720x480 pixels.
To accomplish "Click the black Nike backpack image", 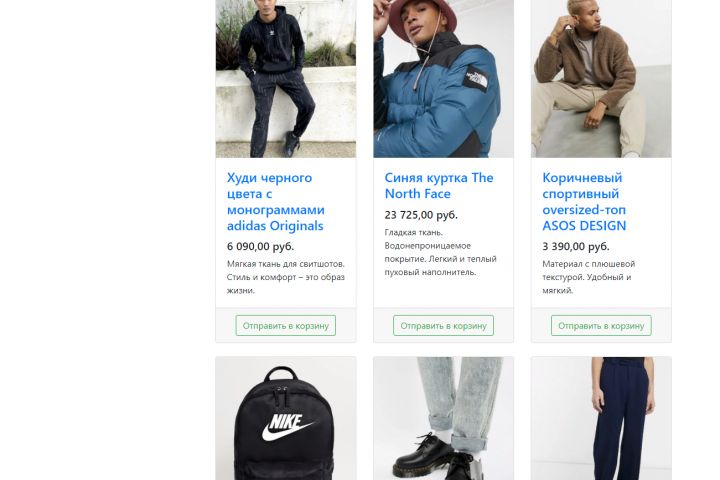I will click(285, 420).
